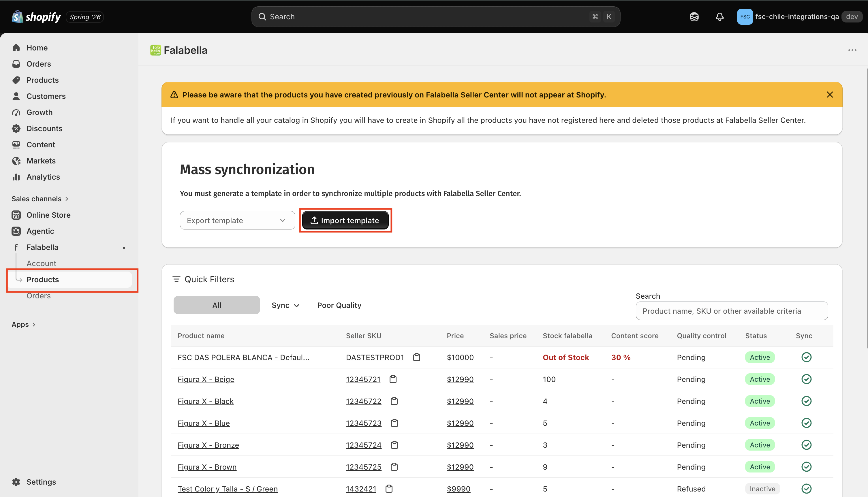
Task: Open Export template dropdown
Action: click(237, 220)
